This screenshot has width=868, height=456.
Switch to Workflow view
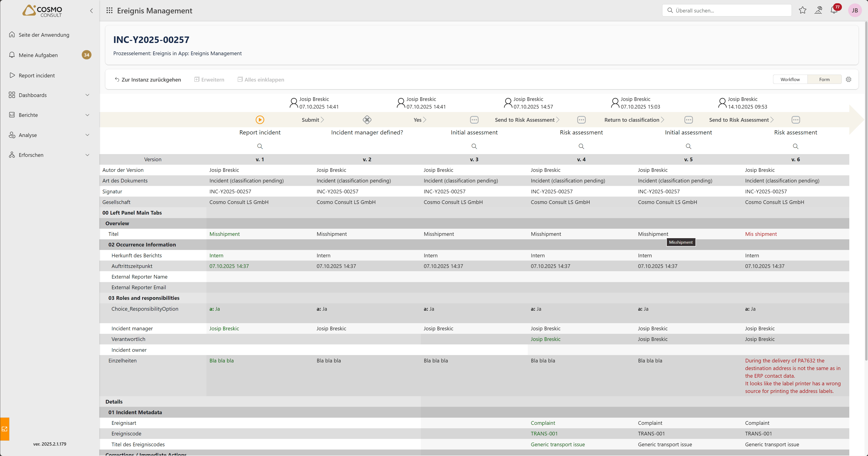(x=790, y=79)
